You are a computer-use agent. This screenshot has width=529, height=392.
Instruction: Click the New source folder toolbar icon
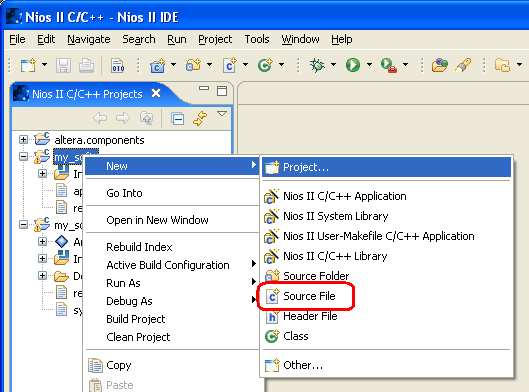[x=193, y=65]
